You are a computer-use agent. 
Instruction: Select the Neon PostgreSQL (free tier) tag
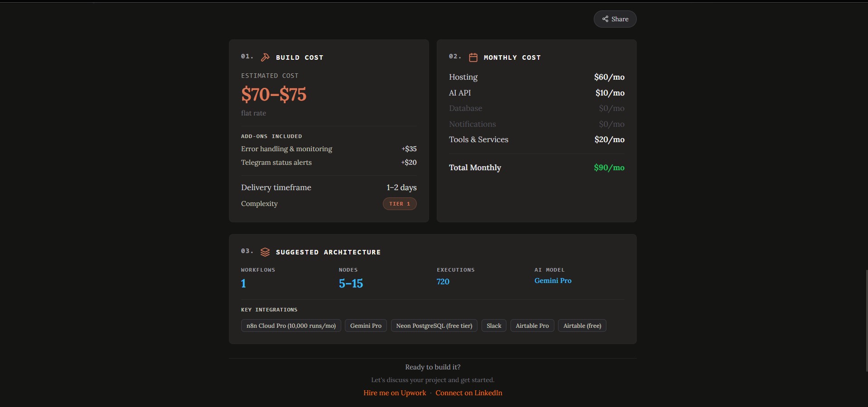click(x=434, y=326)
